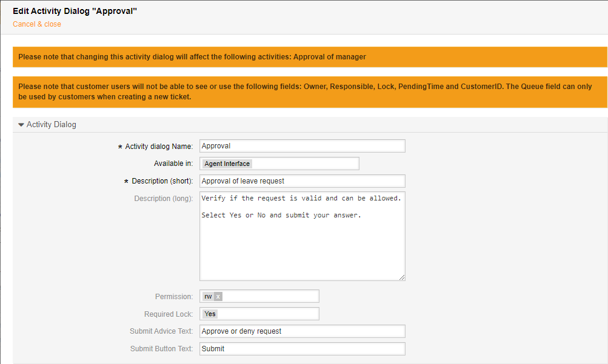608x364 pixels.
Task: Select the Submit Advice Text field
Action: 302,331
